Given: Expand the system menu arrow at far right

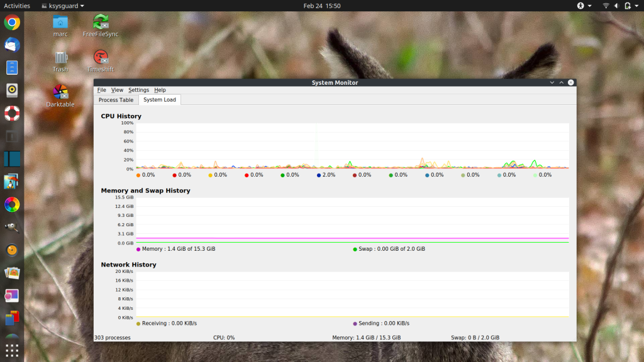Looking at the screenshot, I should 637,6.
